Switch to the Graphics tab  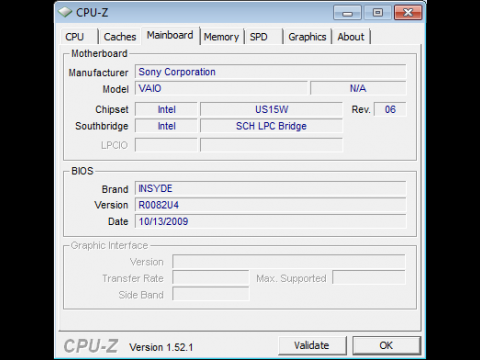coord(307,37)
